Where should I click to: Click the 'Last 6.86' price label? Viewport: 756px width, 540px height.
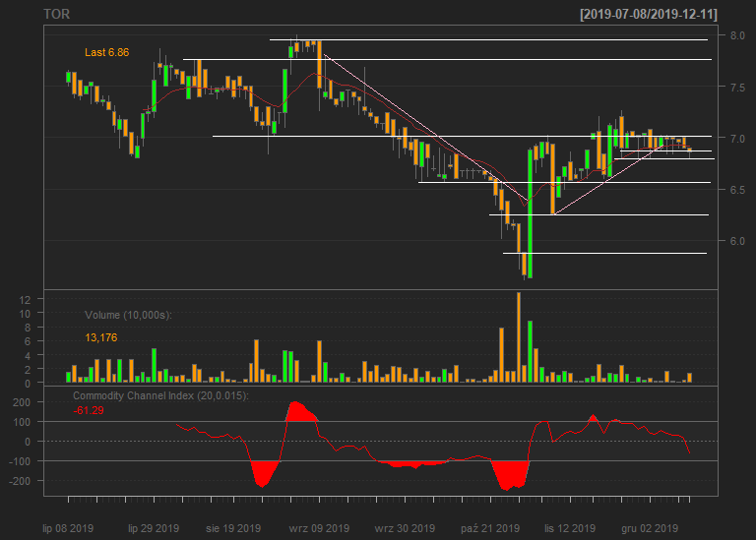click(x=106, y=52)
